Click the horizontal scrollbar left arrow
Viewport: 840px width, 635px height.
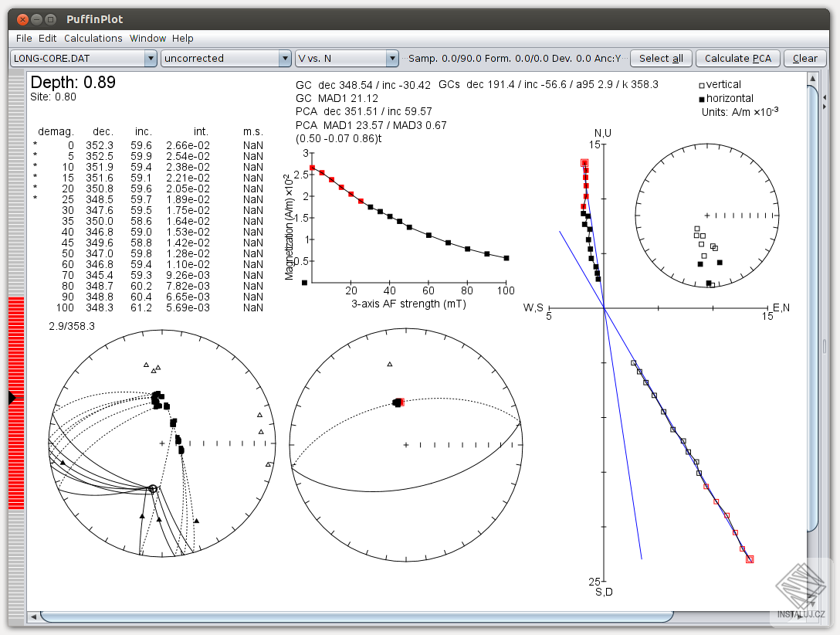click(x=33, y=617)
